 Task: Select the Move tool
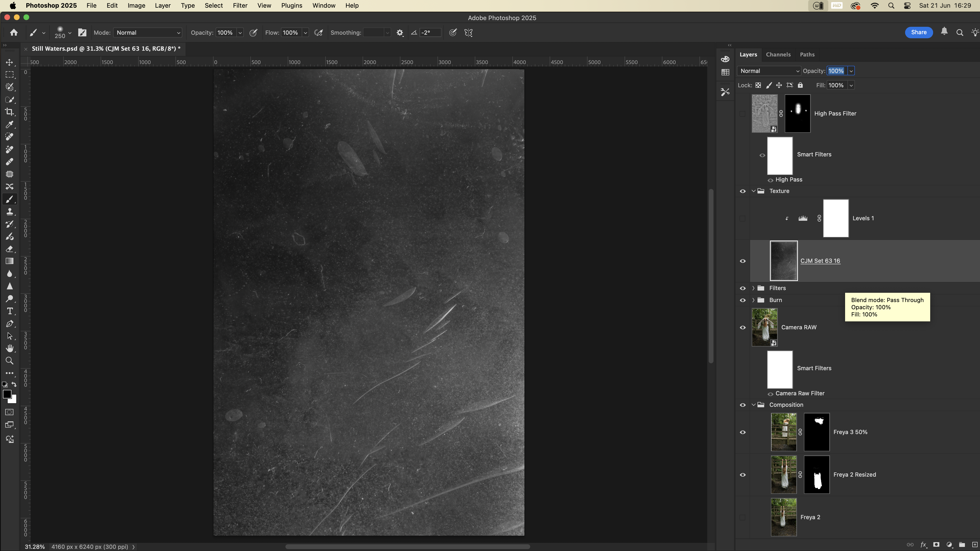click(x=10, y=62)
